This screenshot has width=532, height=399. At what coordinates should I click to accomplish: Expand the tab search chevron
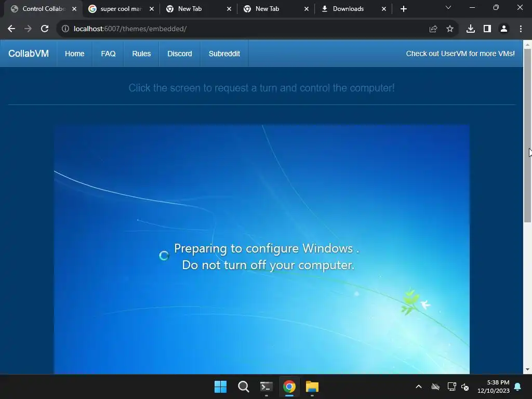click(x=448, y=7)
